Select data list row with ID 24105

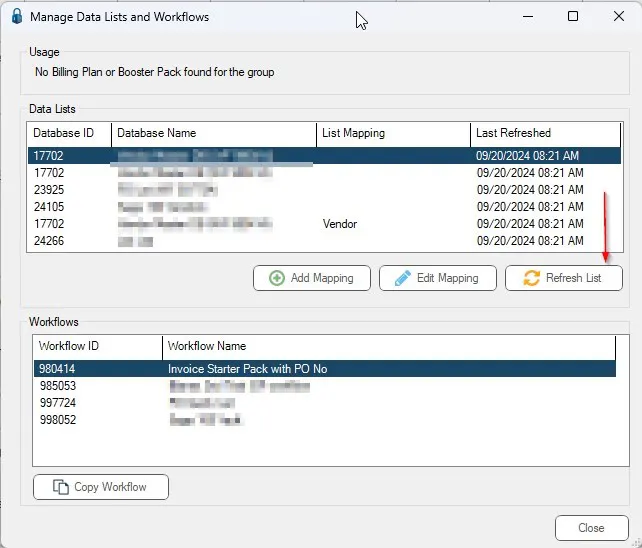pyautogui.click(x=324, y=207)
